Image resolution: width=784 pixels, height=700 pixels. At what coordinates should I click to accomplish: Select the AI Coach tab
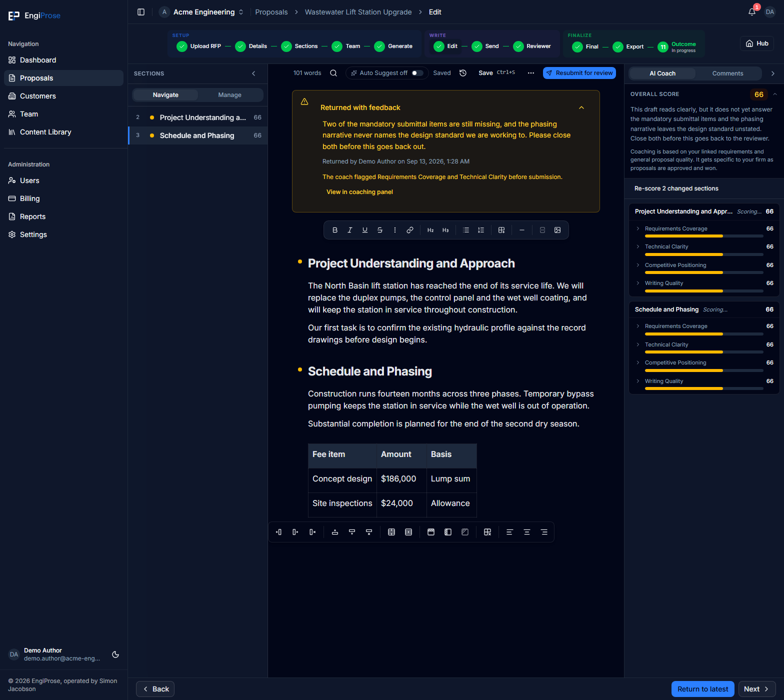pyautogui.click(x=662, y=73)
